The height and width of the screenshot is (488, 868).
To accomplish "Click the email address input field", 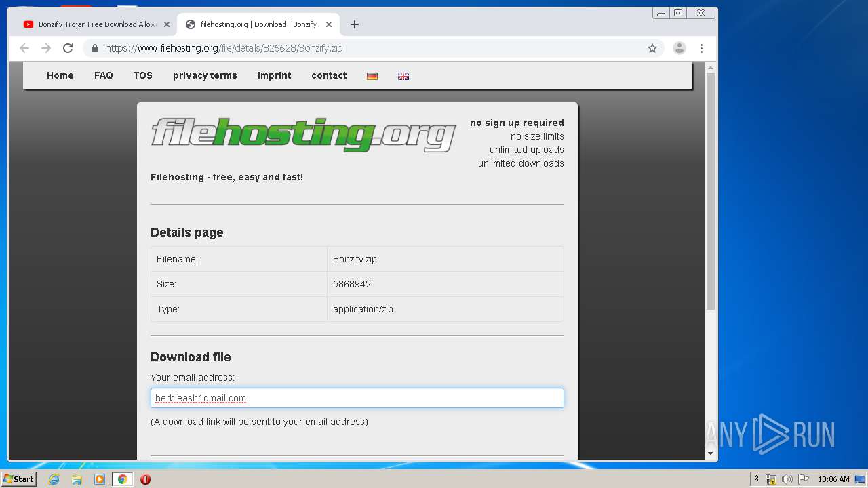I will [357, 398].
